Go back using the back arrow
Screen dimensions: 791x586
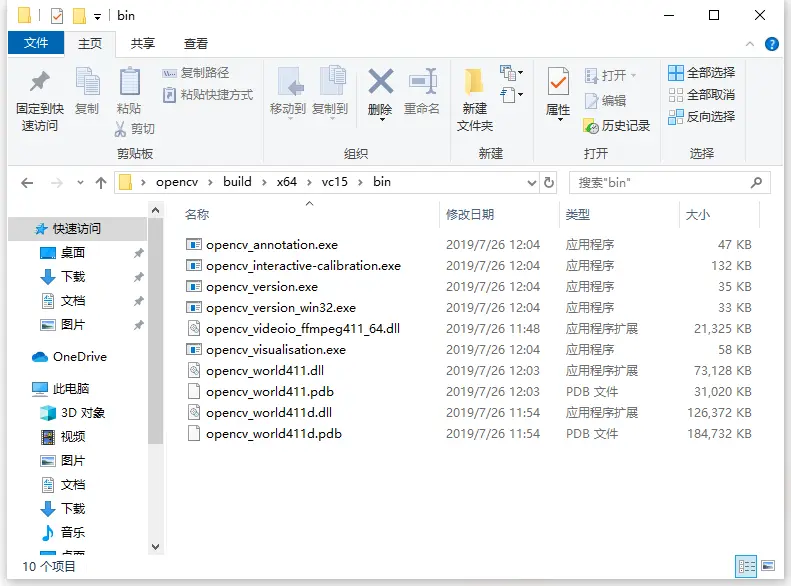27,183
